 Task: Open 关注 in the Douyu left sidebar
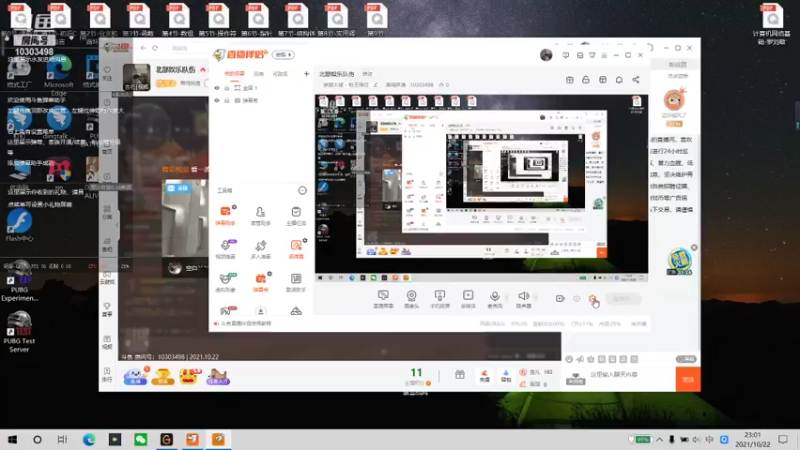click(107, 73)
